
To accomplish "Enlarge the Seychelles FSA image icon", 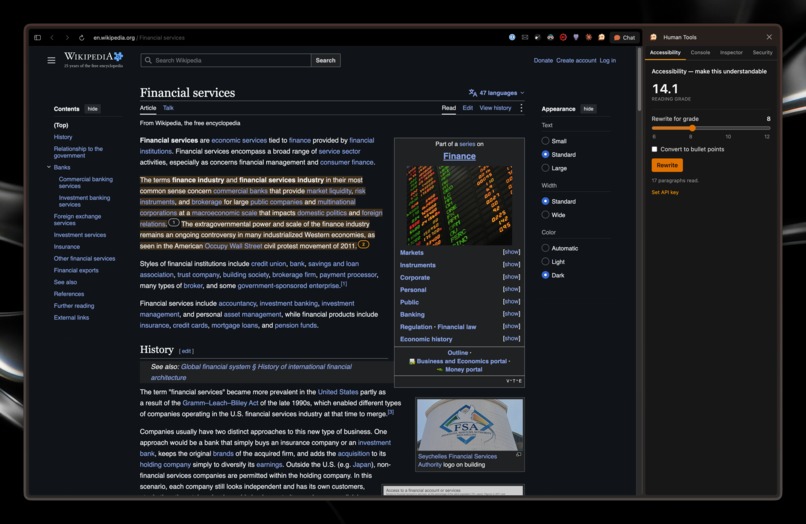I will click(x=518, y=455).
